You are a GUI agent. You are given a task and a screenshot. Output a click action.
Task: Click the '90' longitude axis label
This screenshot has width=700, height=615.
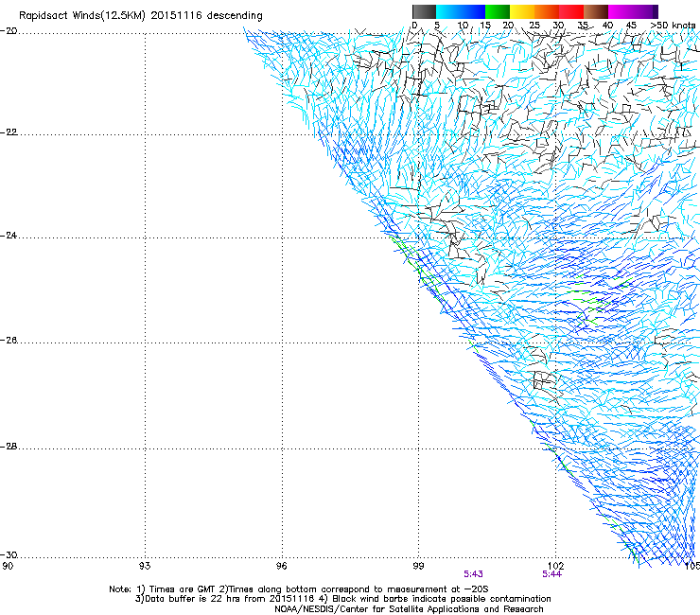[x=8, y=567]
